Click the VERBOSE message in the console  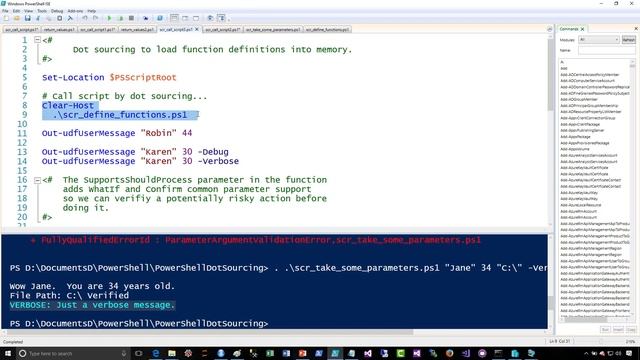(x=92, y=305)
